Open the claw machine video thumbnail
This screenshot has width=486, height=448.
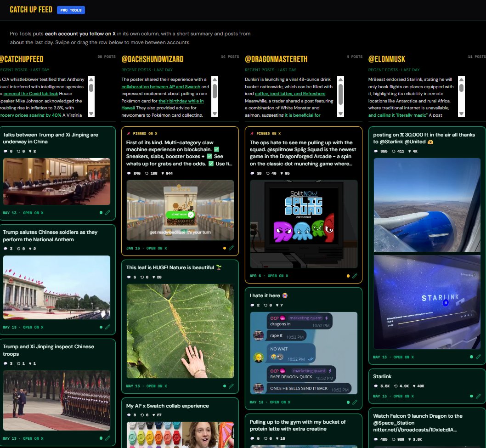pyautogui.click(x=180, y=210)
